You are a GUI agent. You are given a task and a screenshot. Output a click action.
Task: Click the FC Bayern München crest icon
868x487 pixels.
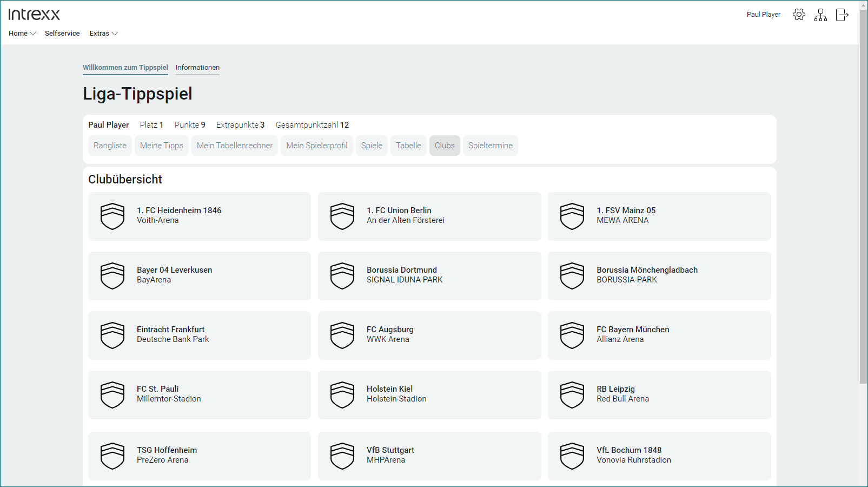click(572, 335)
